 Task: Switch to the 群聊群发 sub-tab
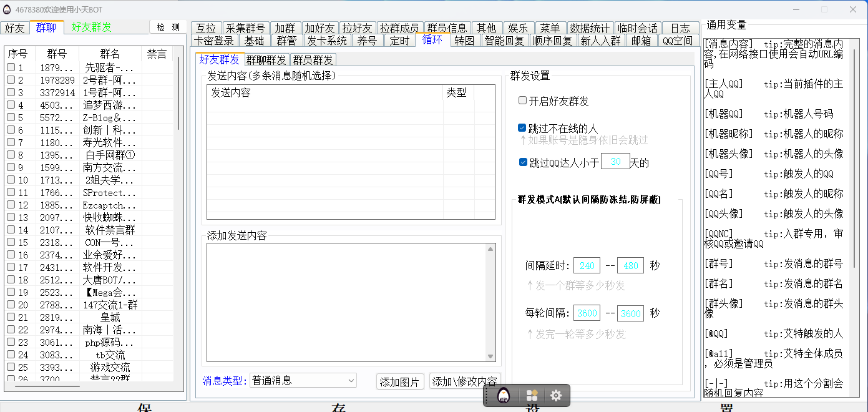click(x=266, y=60)
